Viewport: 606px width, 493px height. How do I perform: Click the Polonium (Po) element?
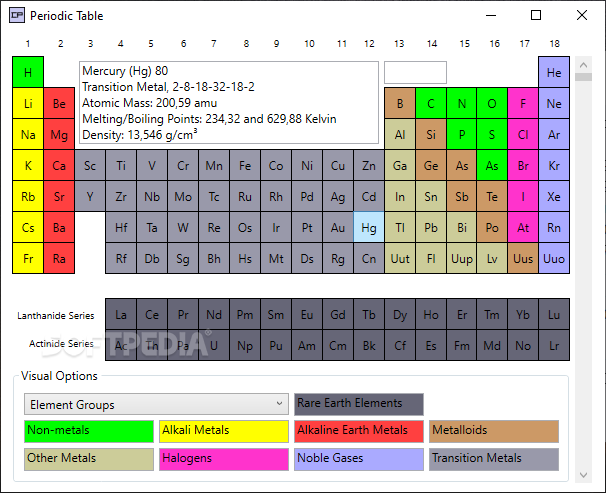(492, 228)
